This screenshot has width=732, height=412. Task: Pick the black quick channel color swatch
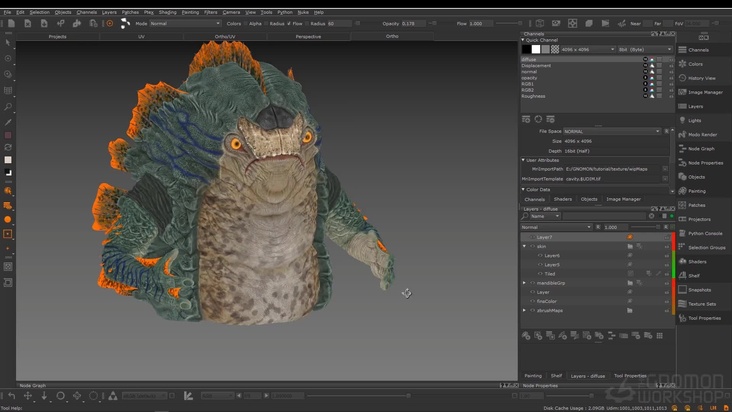tap(526, 49)
